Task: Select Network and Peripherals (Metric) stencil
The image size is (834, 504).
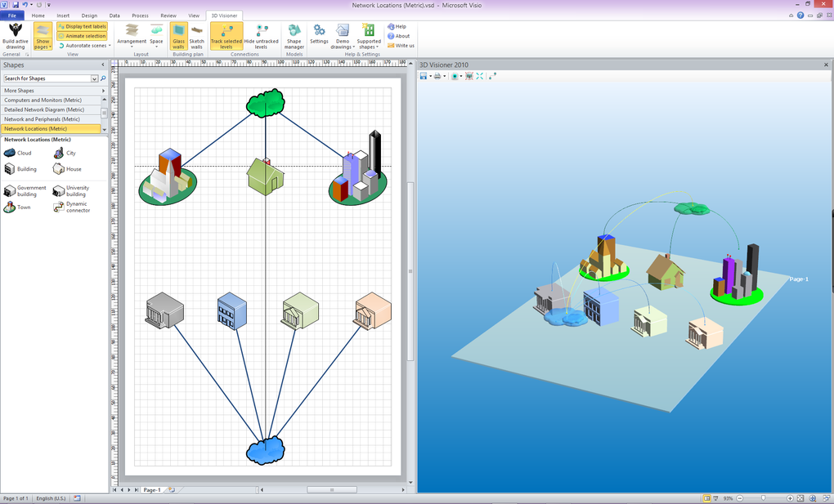Action: tap(51, 119)
